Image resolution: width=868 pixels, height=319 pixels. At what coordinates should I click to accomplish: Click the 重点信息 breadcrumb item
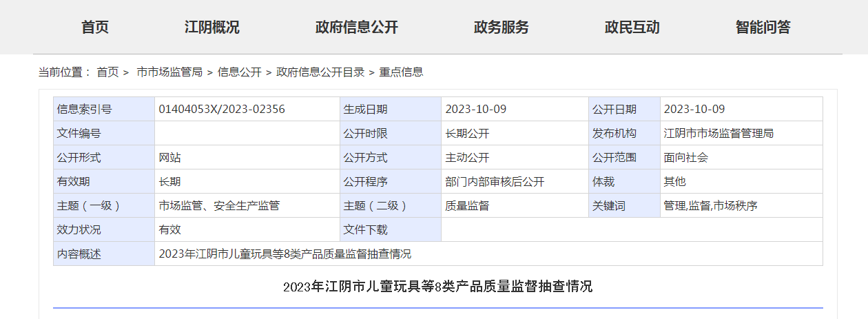click(x=401, y=72)
